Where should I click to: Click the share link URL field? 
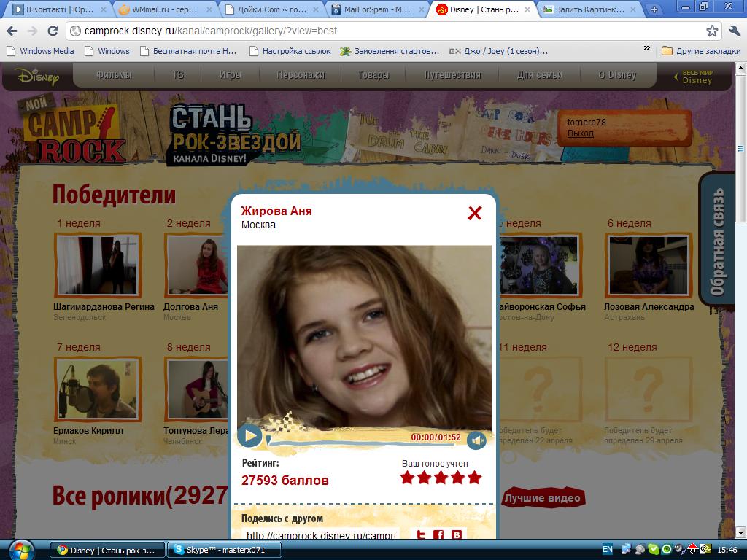pos(320,534)
